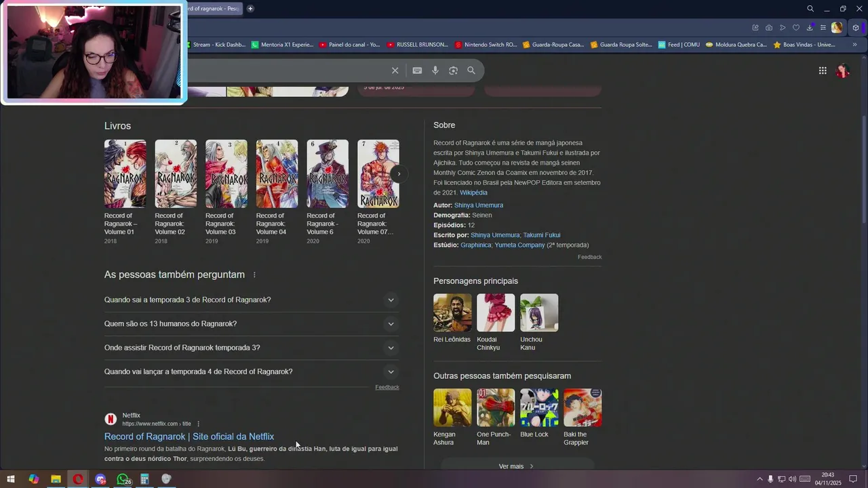Open the on-screen keyboard input tool
The image size is (868, 488).
(417, 70)
